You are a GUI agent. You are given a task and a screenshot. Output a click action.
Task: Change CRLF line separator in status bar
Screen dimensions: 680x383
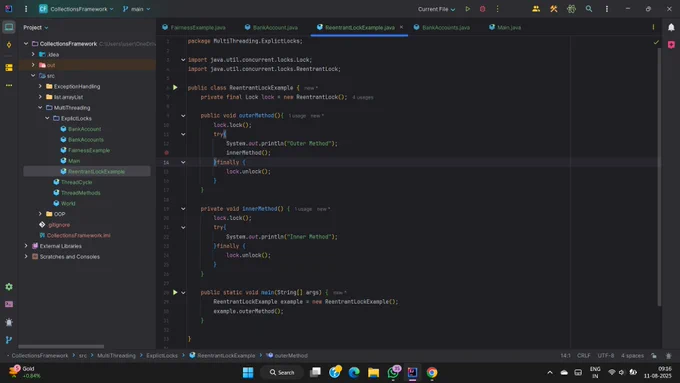[583, 356]
